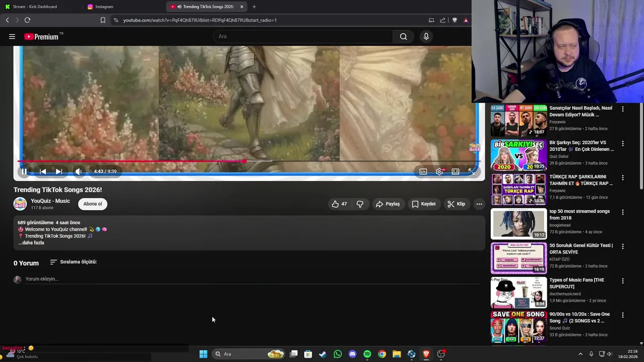644x362 pixels.
Task: Like the video with thumbs up
Action: click(x=339, y=204)
